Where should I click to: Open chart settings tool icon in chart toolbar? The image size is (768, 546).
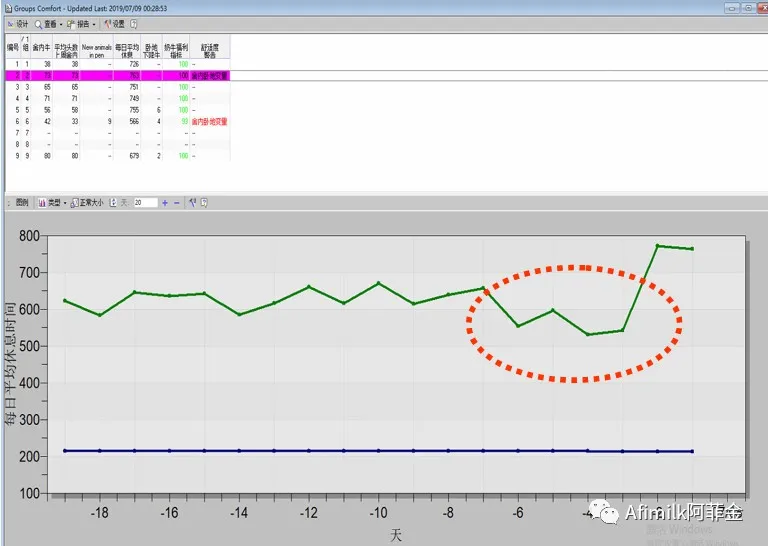coord(192,203)
